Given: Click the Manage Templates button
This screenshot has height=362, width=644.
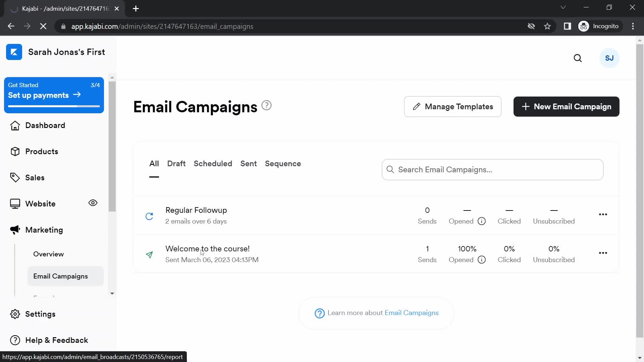Looking at the screenshot, I should coord(452,107).
